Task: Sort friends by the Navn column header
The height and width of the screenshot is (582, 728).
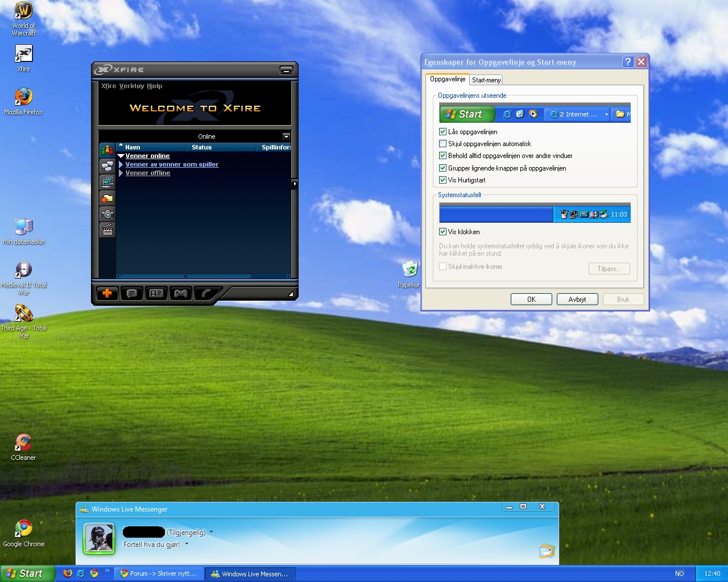Action: click(x=151, y=147)
